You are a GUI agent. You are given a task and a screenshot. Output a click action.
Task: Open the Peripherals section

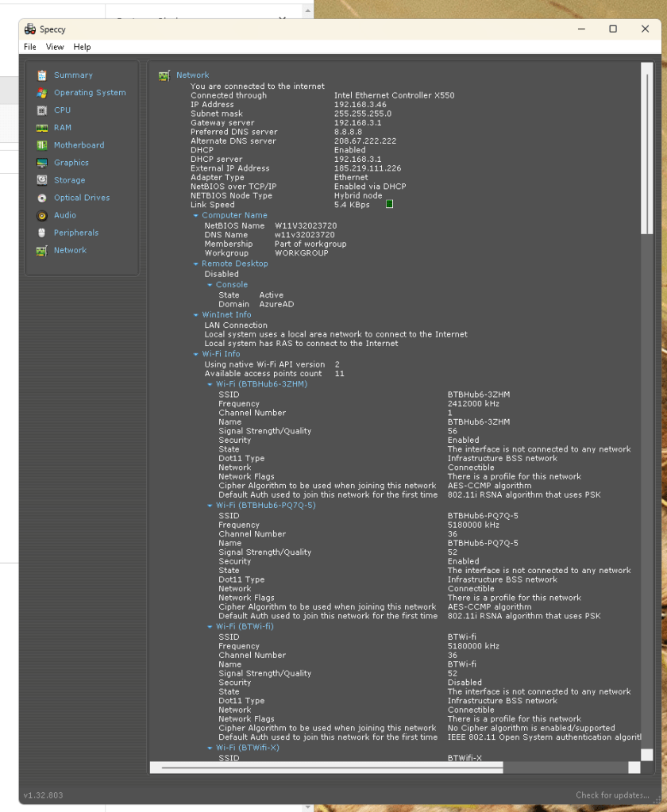[x=76, y=233]
